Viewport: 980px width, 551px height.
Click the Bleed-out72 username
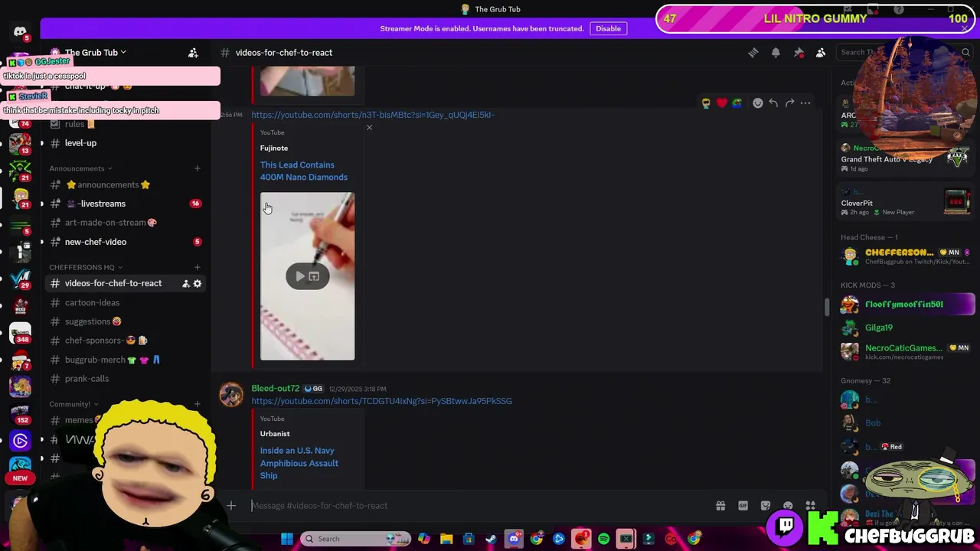pyautogui.click(x=276, y=389)
